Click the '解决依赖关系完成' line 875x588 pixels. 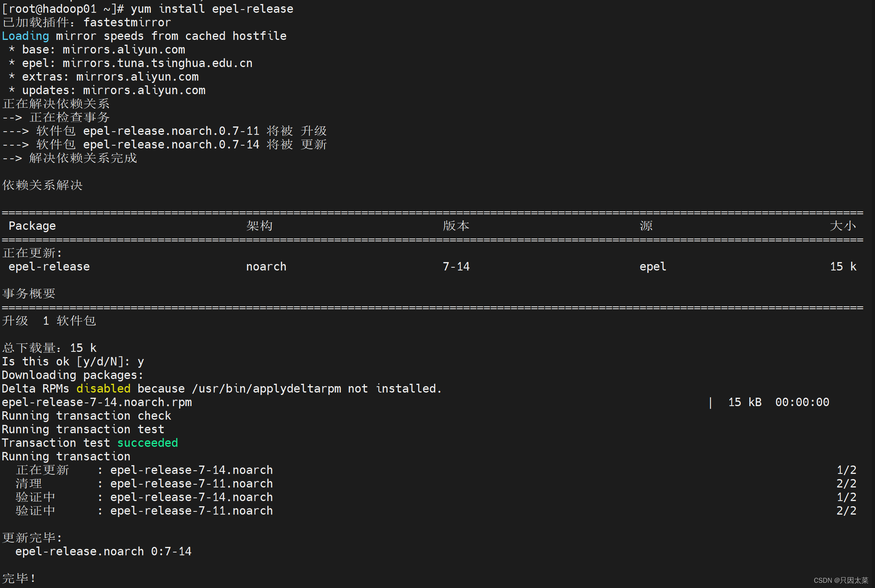pyautogui.click(x=69, y=158)
